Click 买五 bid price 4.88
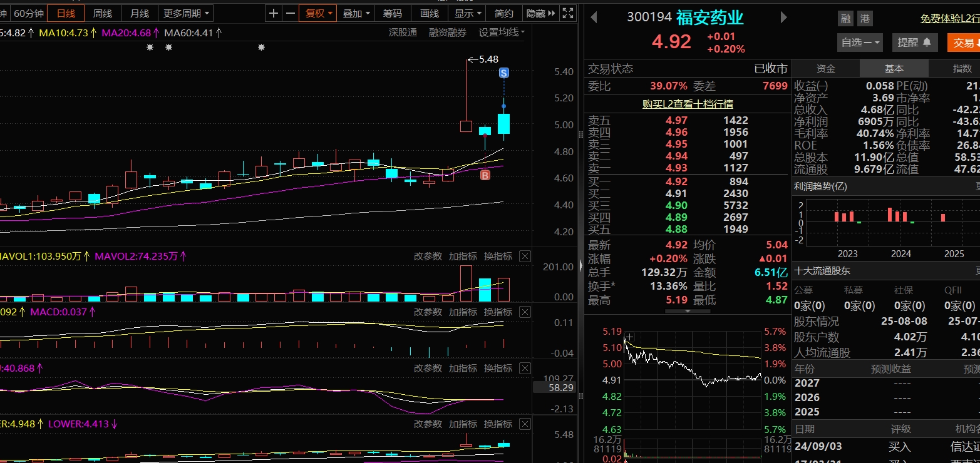980x463 pixels. point(677,229)
